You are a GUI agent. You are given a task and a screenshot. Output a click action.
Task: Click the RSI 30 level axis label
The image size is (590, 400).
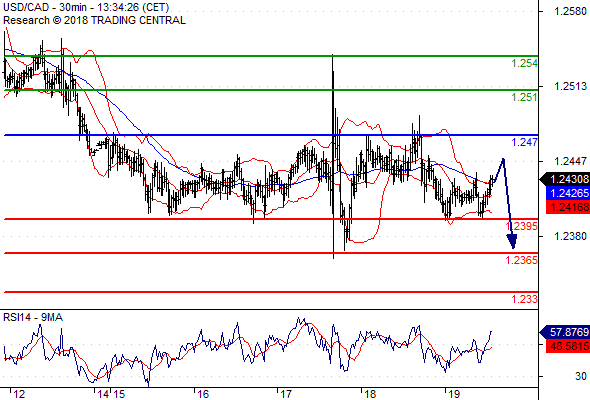pos(581,376)
